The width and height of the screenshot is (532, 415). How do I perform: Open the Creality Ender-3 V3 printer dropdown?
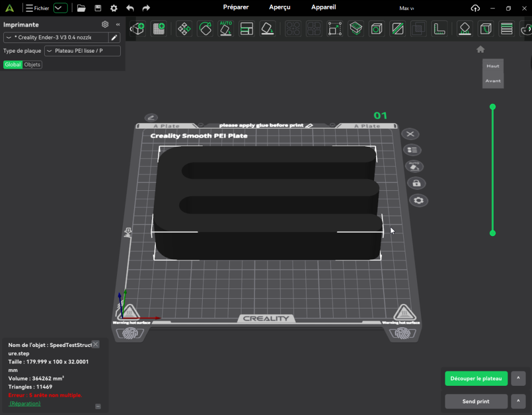point(56,37)
